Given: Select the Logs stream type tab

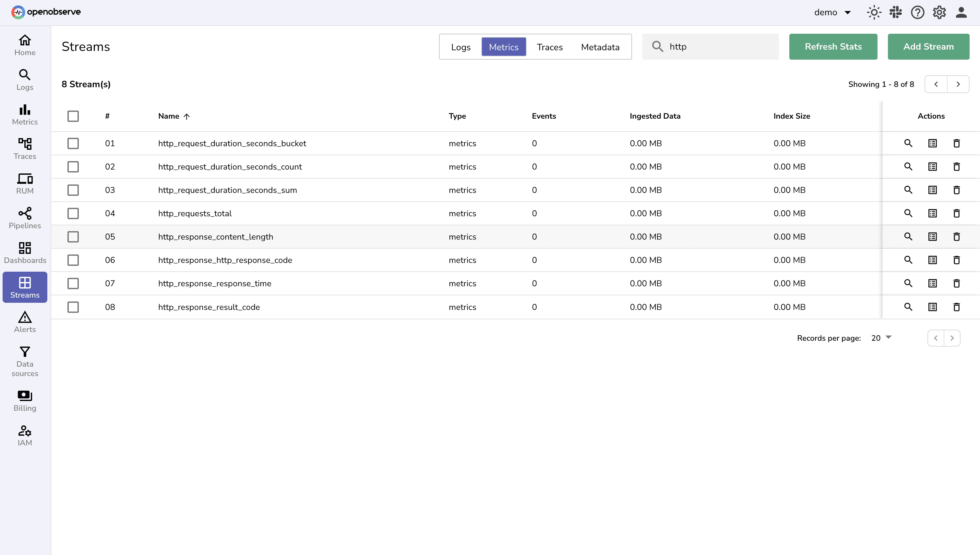Looking at the screenshot, I should pos(460,46).
